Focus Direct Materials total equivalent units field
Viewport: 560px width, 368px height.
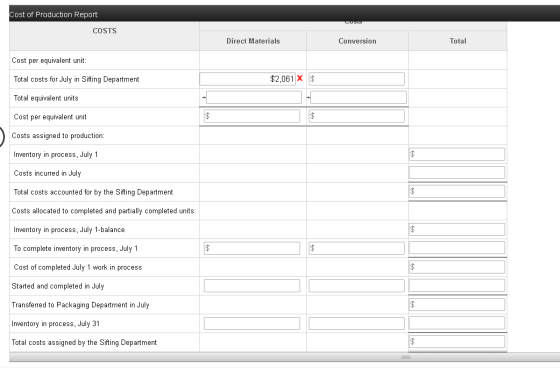point(254,98)
